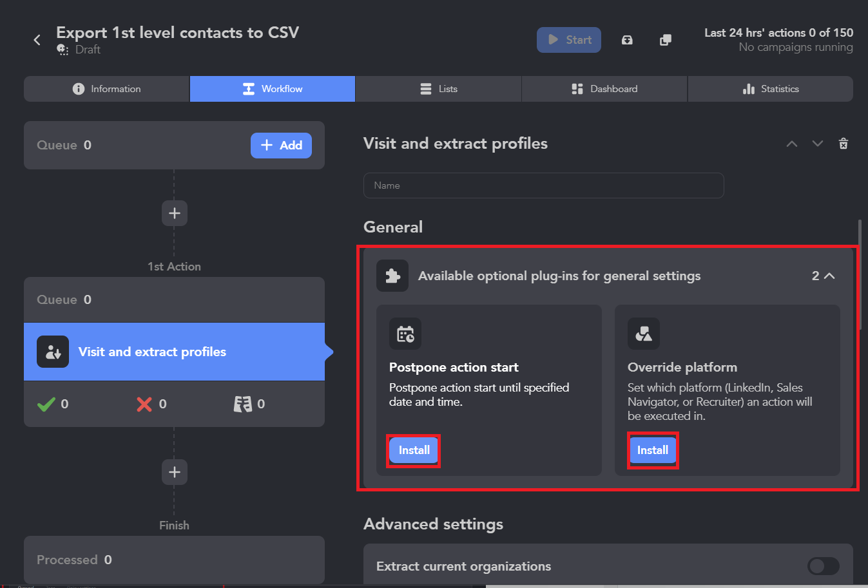Click plus icon above Finish
The width and height of the screenshot is (868, 588).
174,472
